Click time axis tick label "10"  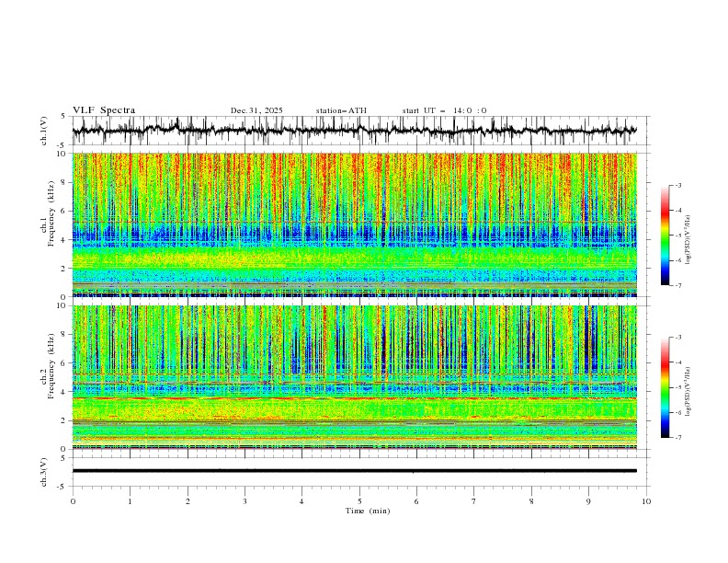646,501
